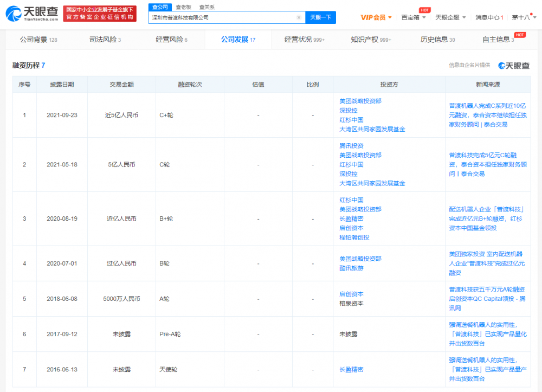This screenshot has width=542, height=392.
Task: Open the 消息中心 notifications
Action: pos(489,17)
